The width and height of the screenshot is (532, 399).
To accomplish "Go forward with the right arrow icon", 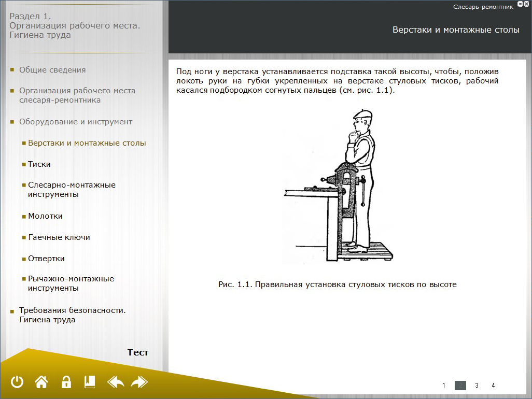I will tap(139, 382).
